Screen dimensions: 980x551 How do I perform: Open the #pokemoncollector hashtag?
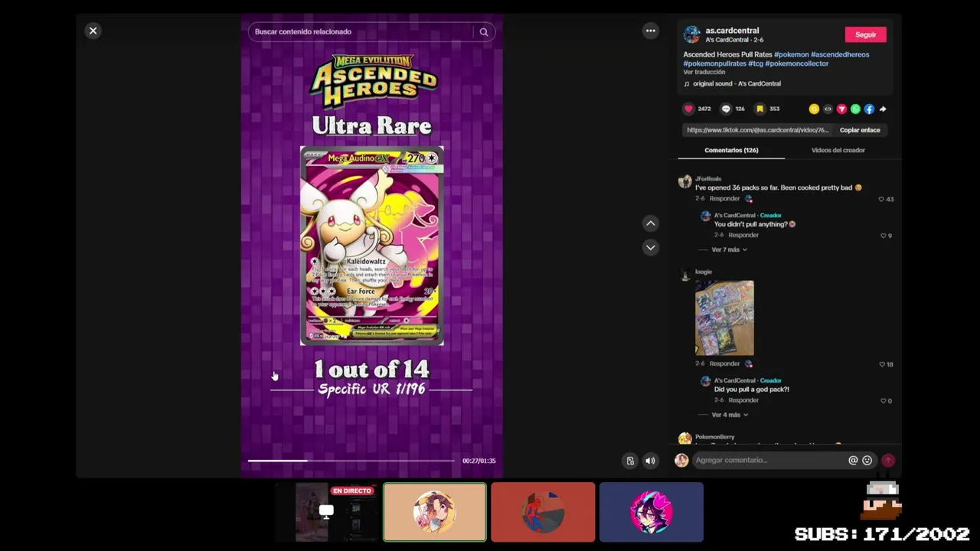point(796,64)
